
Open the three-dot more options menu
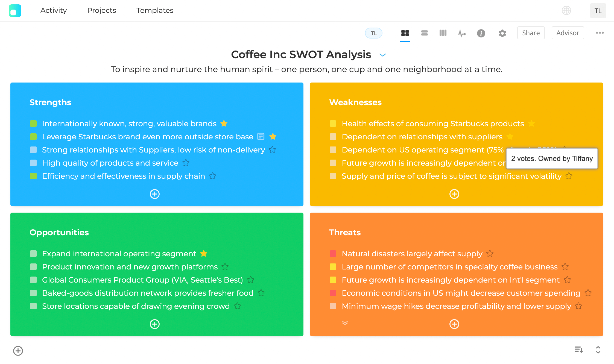tap(600, 33)
